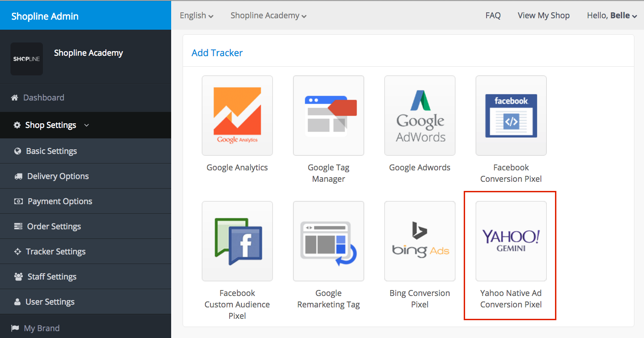Click the Basic Settings globe icon
The width and height of the screenshot is (644, 338).
point(18,151)
